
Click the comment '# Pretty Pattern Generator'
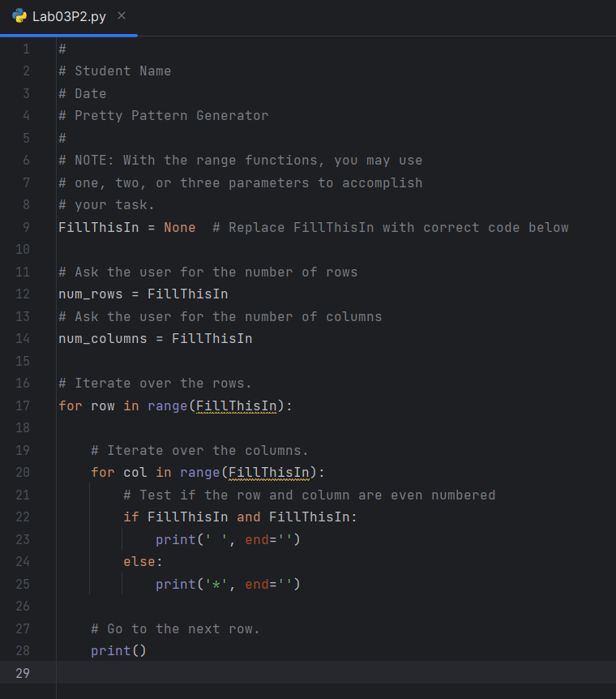[162, 115]
